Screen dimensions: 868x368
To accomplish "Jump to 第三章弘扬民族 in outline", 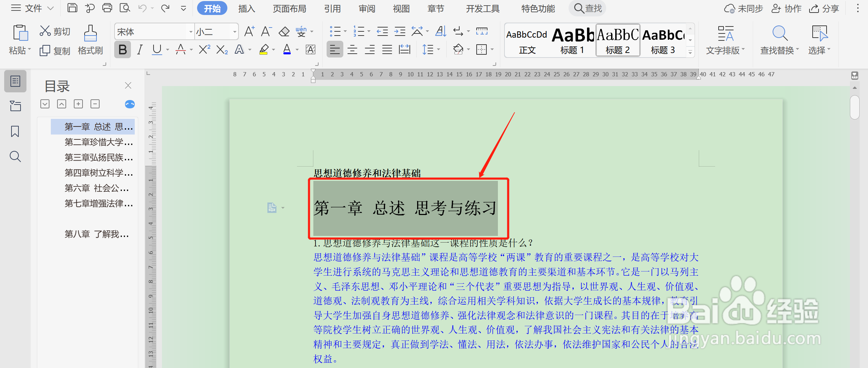I will point(99,158).
